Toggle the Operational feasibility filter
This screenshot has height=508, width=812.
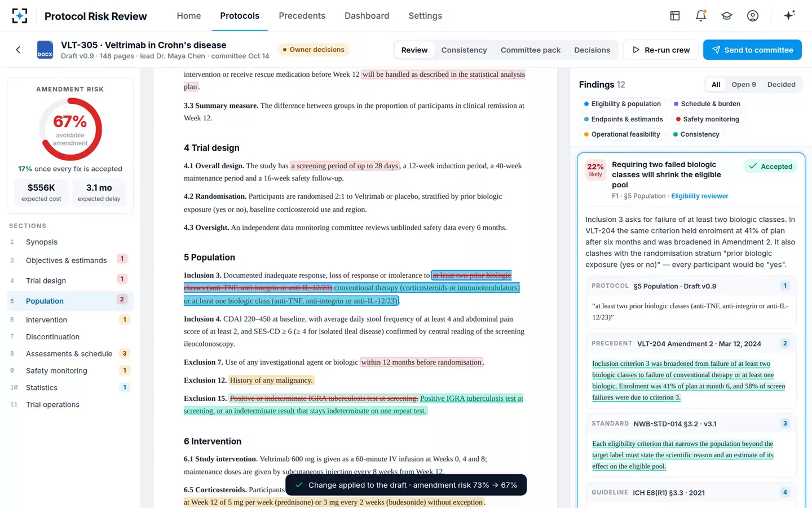[621, 134]
